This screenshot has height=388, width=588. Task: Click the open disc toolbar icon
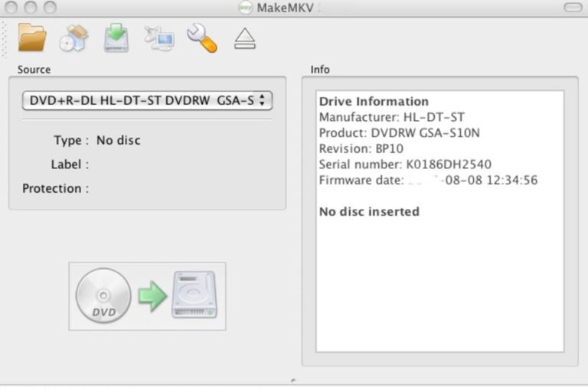73,37
